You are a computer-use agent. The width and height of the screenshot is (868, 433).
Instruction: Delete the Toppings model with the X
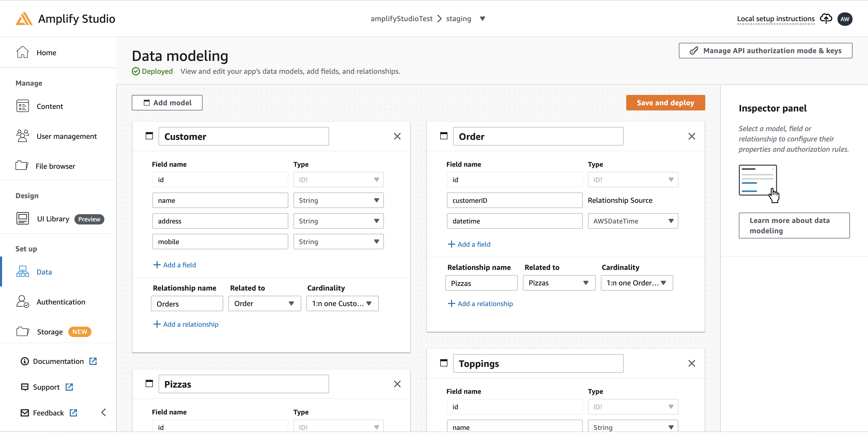click(692, 363)
